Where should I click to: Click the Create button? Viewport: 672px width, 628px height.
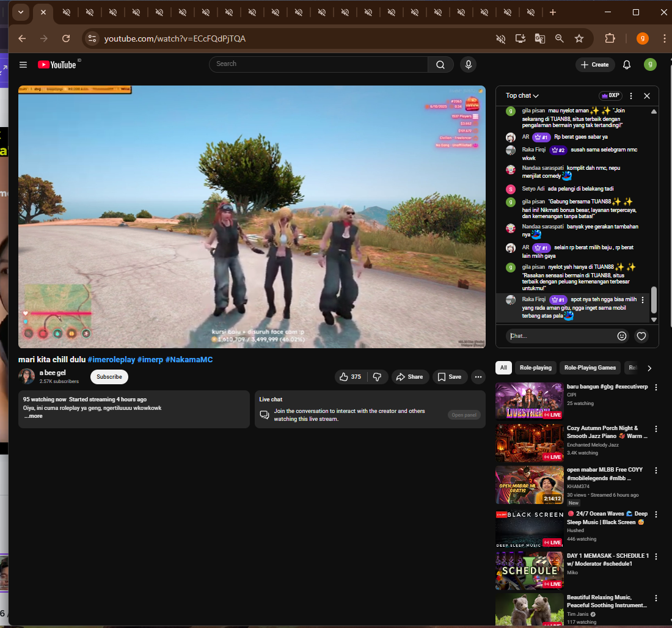coord(595,65)
